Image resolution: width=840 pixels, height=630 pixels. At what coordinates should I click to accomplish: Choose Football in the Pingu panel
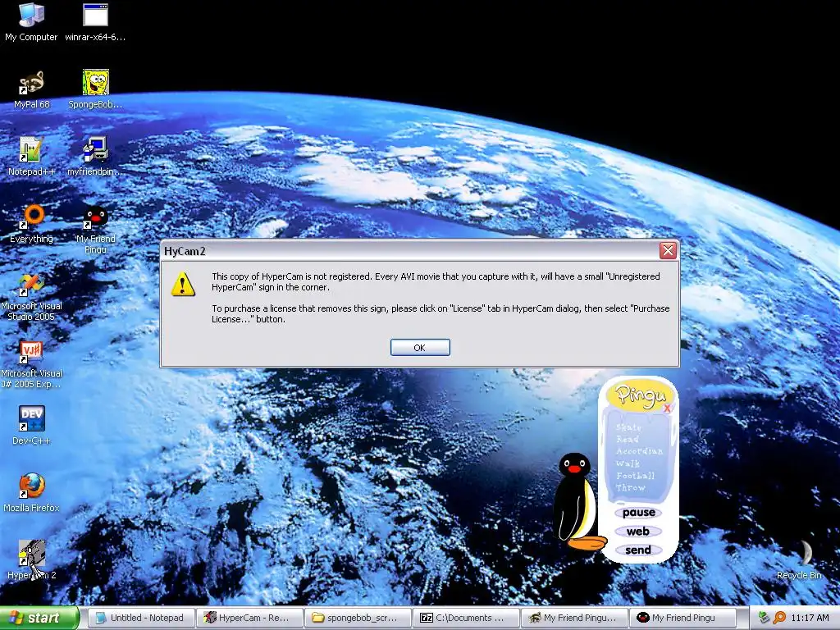pyautogui.click(x=636, y=476)
